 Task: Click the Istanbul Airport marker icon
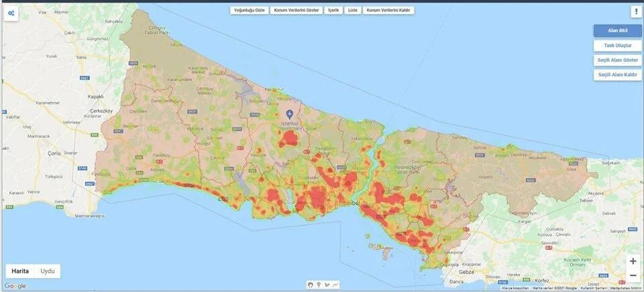290,113
